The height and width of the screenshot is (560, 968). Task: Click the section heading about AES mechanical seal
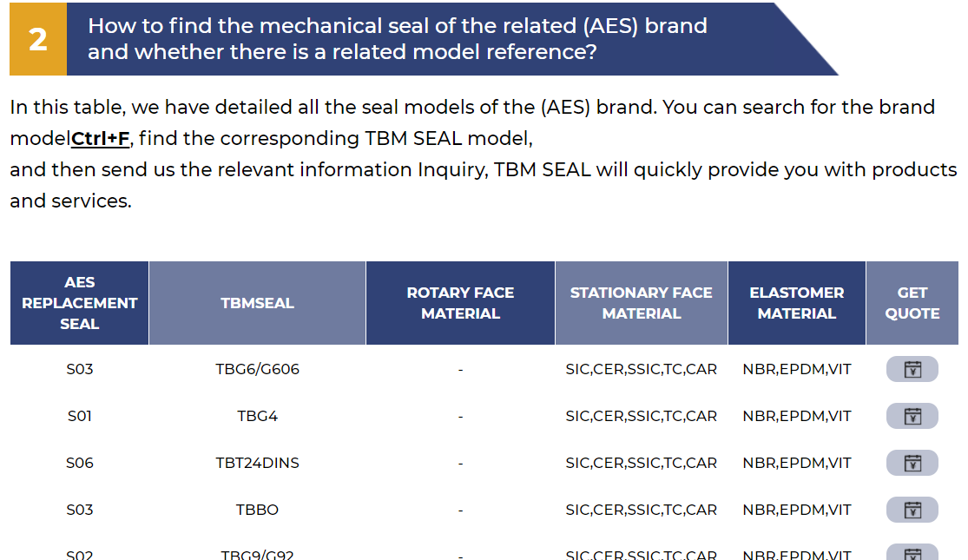pyautogui.click(x=398, y=39)
